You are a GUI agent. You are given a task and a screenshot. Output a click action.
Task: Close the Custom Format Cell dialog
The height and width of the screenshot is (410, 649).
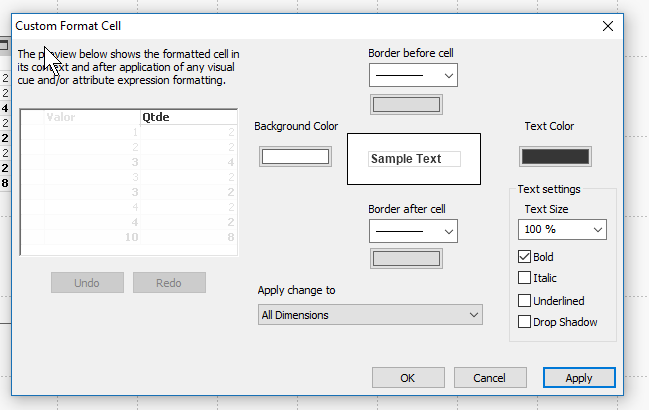(x=608, y=24)
